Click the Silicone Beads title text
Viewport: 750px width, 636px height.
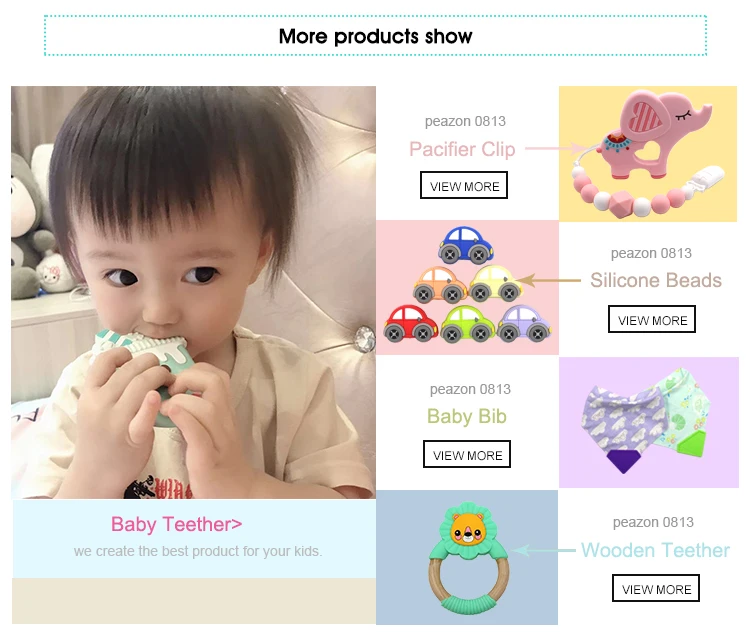click(656, 280)
